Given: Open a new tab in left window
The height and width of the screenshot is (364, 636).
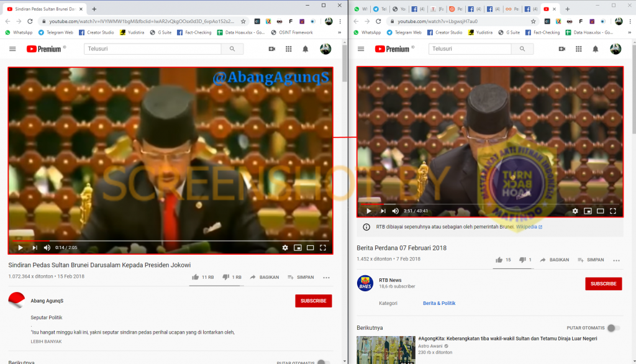Looking at the screenshot, I should [x=94, y=9].
